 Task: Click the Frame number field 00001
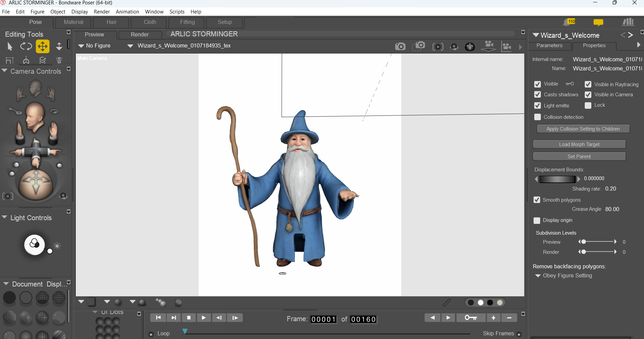324,319
